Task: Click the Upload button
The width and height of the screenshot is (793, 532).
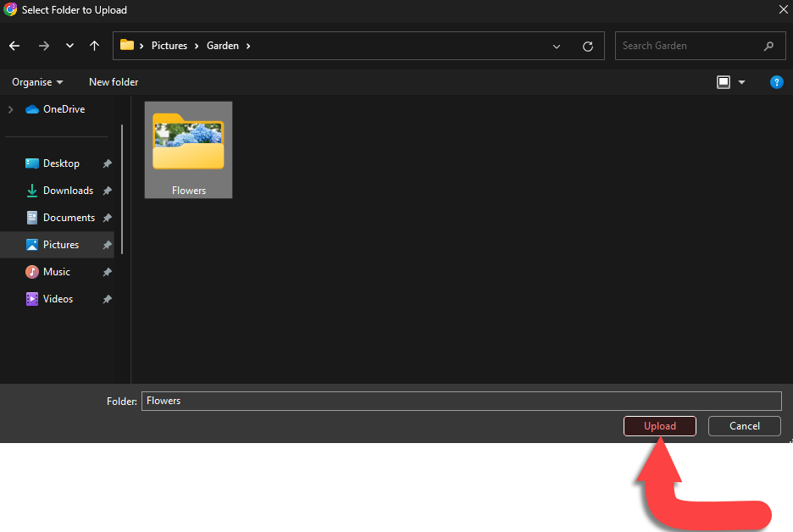Action: 659,426
